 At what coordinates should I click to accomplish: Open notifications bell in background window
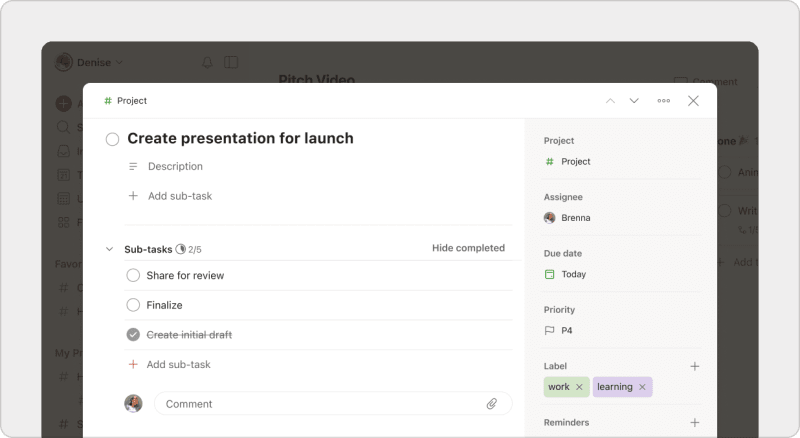coord(207,62)
